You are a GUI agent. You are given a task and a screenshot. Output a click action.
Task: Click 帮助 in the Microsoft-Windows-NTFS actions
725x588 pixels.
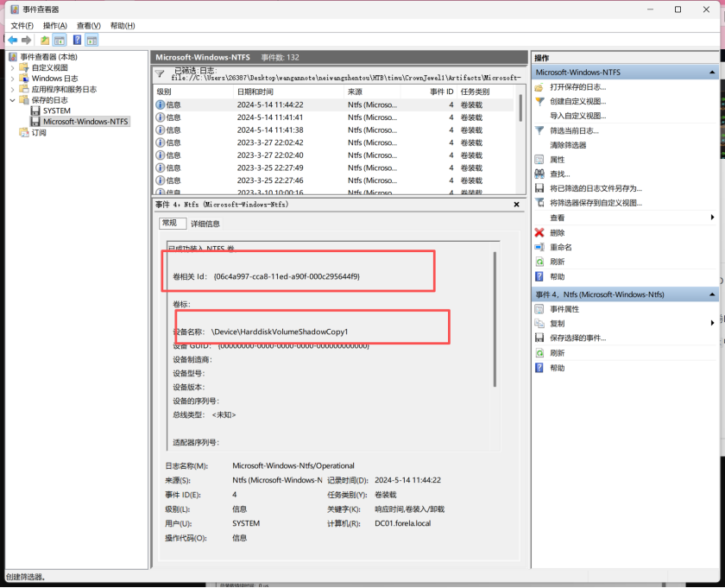[x=558, y=276]
